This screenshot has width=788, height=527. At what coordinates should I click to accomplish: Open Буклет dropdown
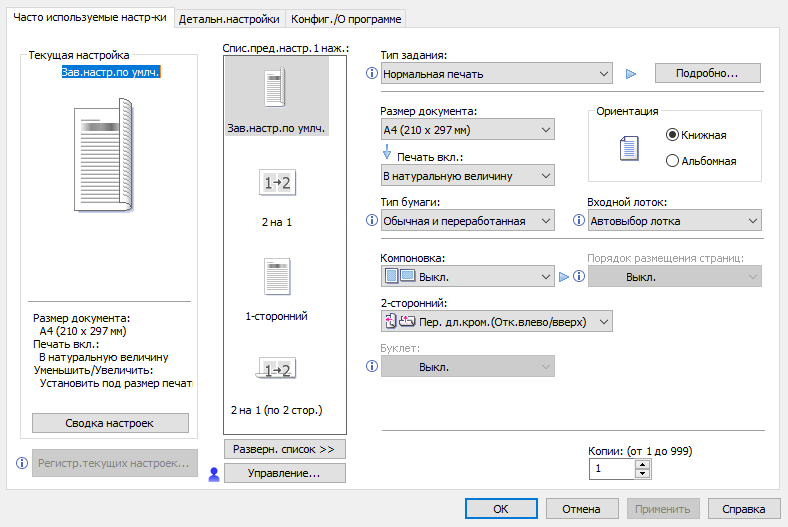[467, 366]
